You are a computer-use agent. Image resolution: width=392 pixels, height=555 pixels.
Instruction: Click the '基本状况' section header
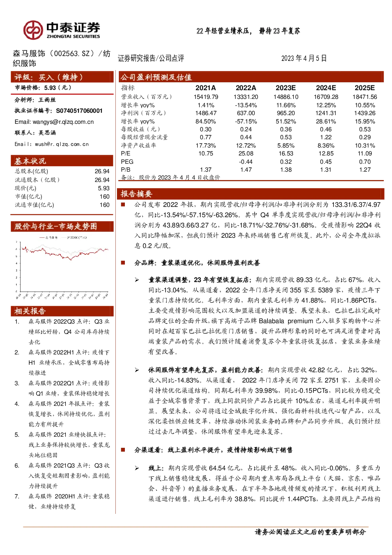point(62,161)
